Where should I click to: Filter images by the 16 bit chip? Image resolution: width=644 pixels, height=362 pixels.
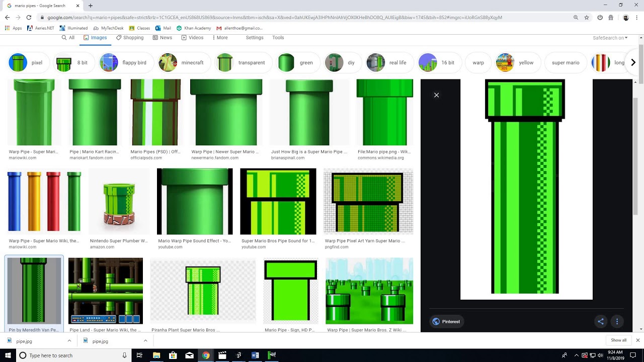coord(439,63)
